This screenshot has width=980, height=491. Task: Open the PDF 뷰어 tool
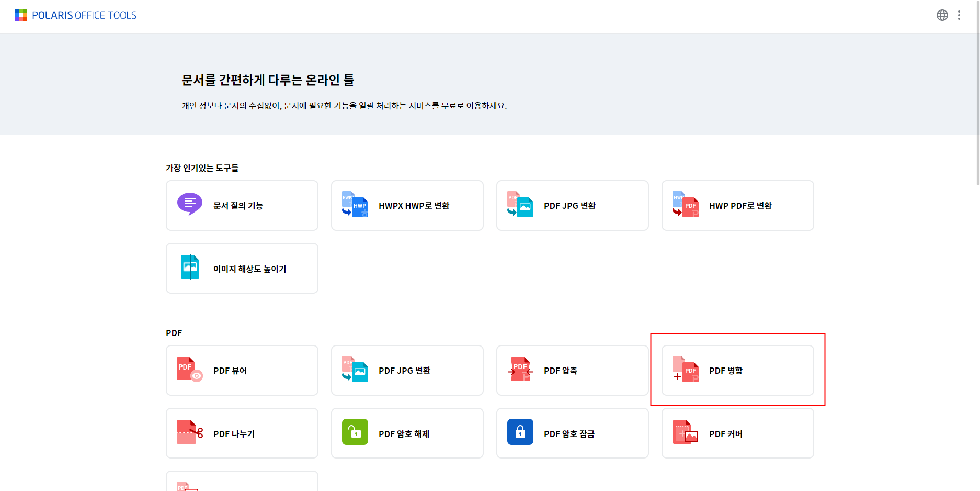pyautogui.click(x=242, y=371)
